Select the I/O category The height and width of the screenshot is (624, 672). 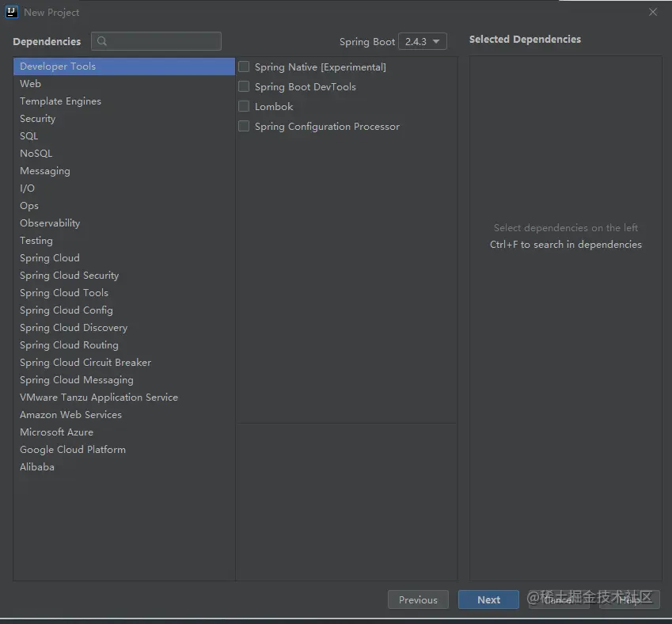pos(123,188)
